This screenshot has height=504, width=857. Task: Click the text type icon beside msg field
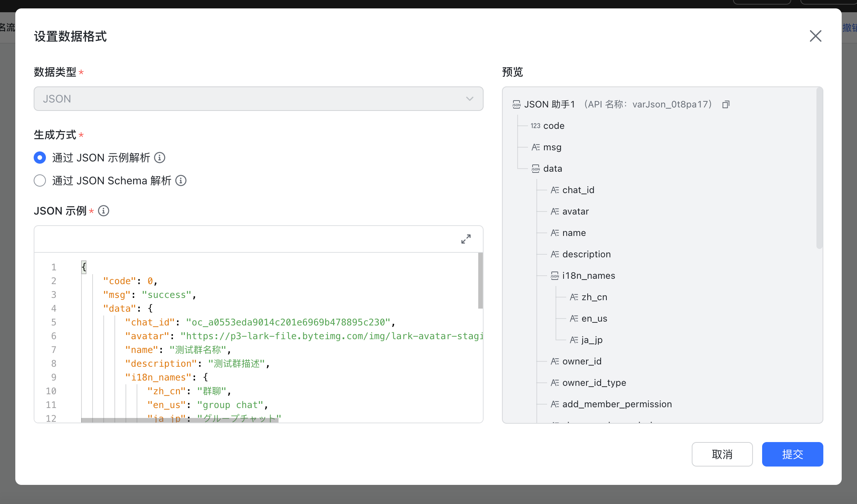(536, 147)
